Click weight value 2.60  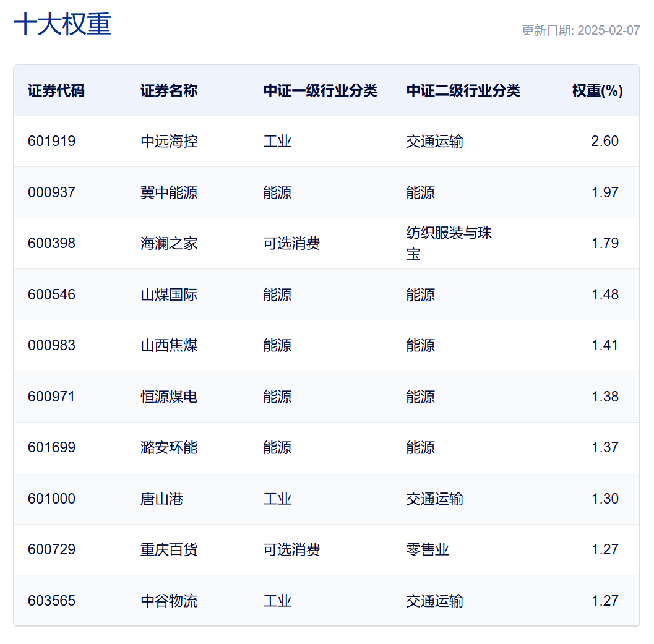pyautogui.click(x=605, y=141)
